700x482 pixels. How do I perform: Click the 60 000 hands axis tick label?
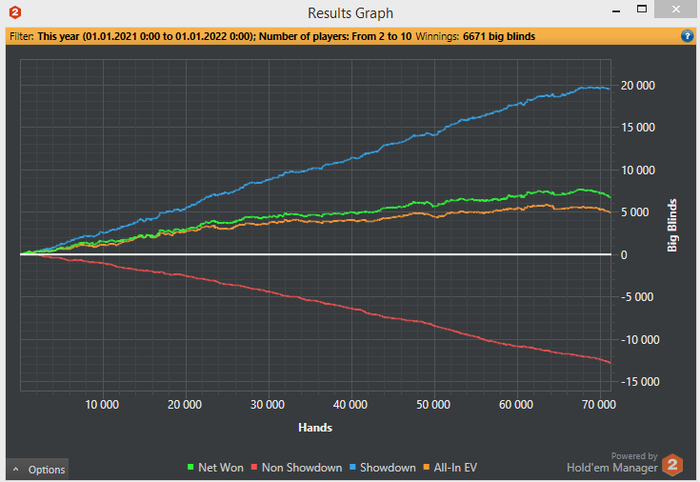point(516,405)
